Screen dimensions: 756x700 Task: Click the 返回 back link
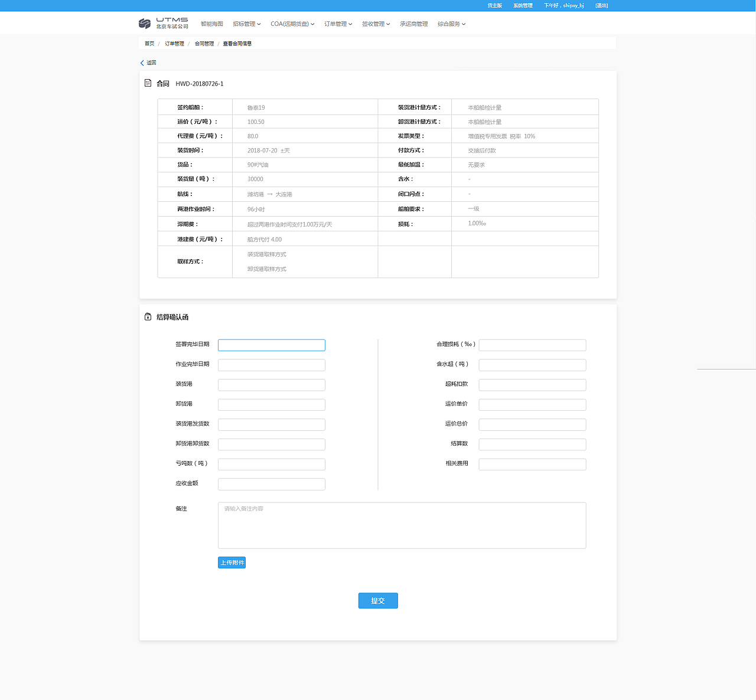pos(148,63)
